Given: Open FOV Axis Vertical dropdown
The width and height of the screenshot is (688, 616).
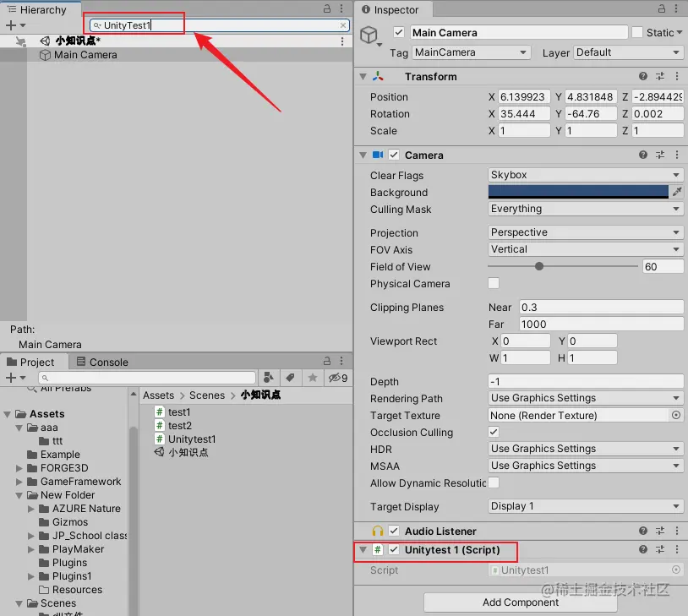Looking at the screenshot, I should tap(586, 249).
